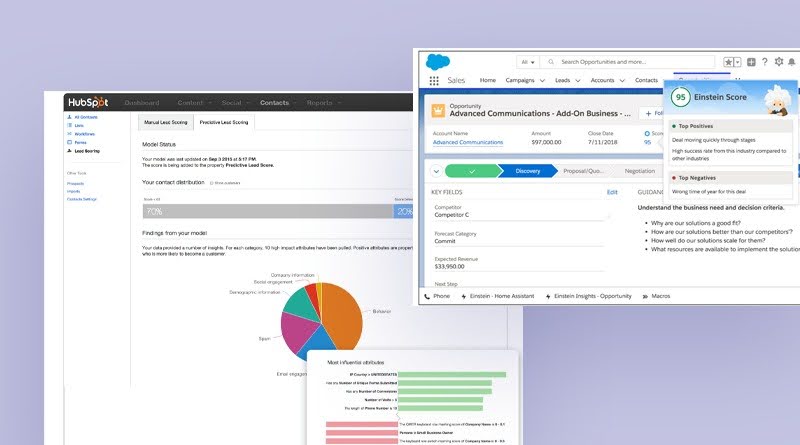Click the Salesforce cloud logo
This screenshot has height=445, width=800.
[x=438, y=62]
